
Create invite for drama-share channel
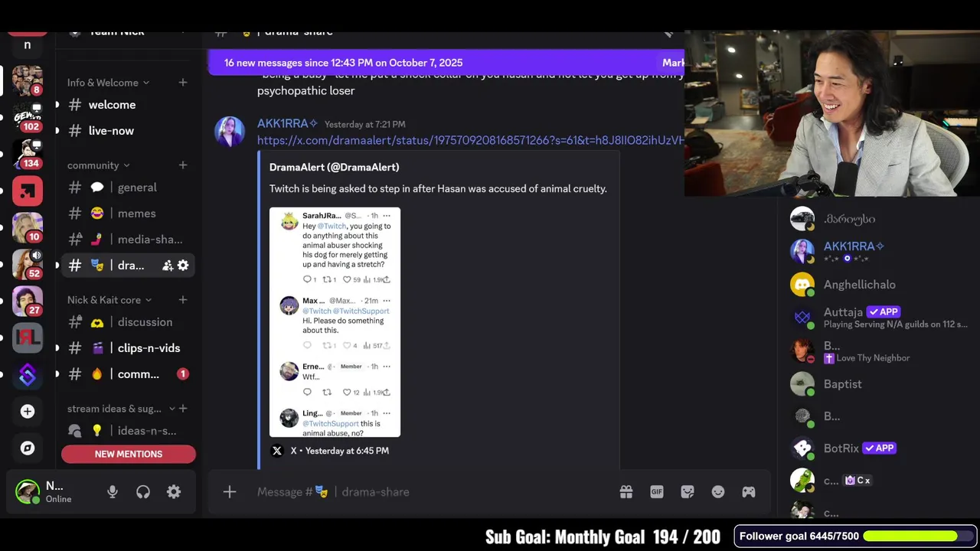pos(168,266)
